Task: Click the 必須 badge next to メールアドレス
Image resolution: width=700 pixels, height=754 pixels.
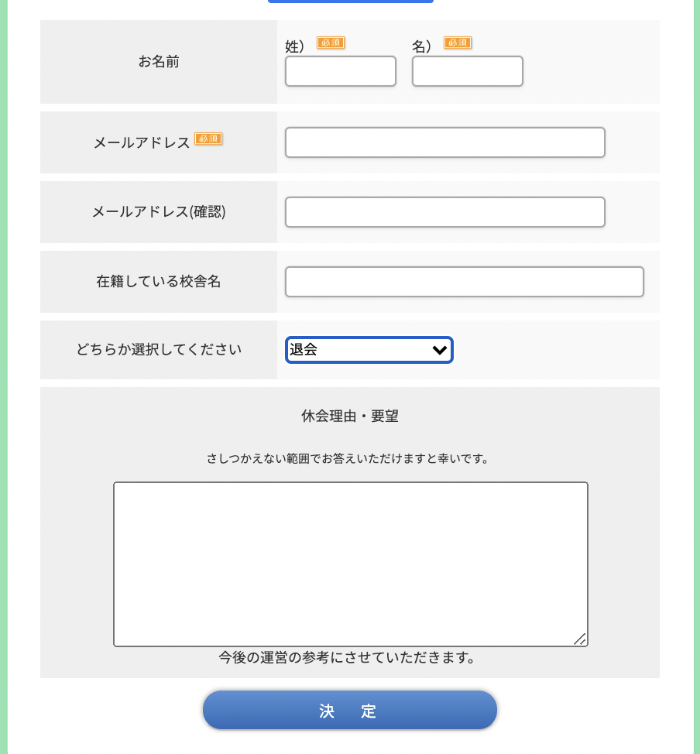Action: 208,139
